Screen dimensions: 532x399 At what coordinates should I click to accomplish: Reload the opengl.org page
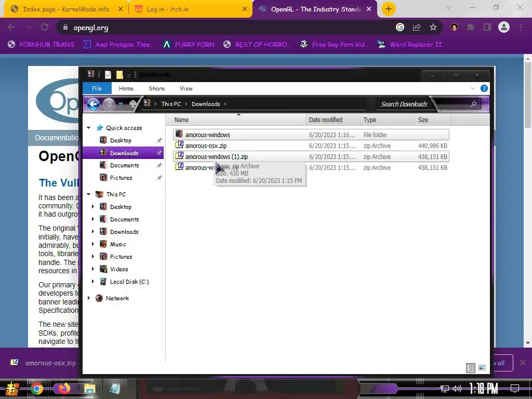[45, 28]
